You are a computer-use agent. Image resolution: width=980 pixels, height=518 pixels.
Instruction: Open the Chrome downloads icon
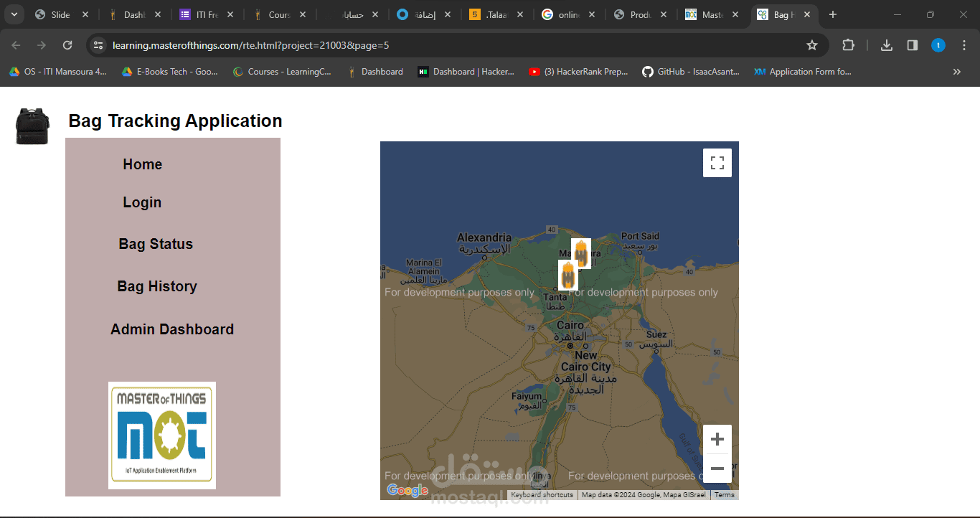[x=887, y=45]
